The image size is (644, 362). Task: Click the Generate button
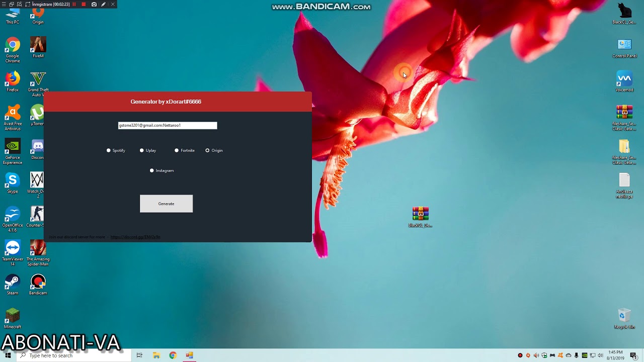tap(166, 204)
